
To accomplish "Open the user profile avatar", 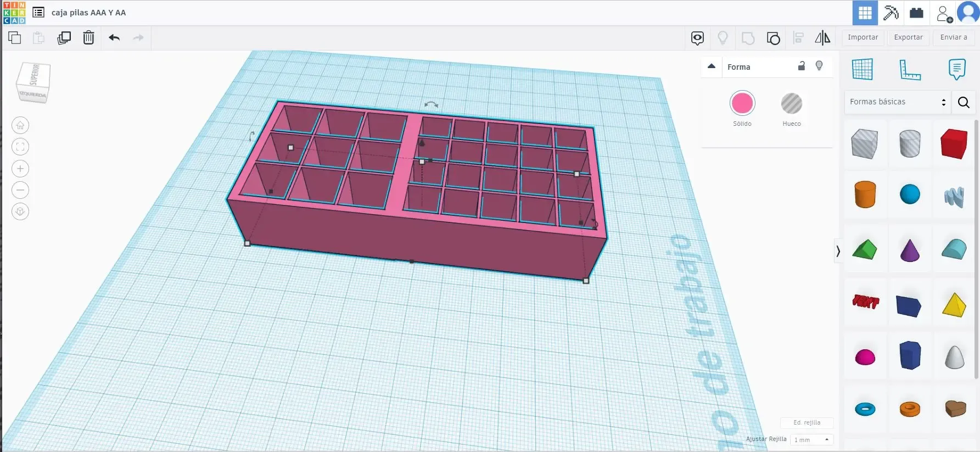I will pyautogui.click(x=968, y=13).
